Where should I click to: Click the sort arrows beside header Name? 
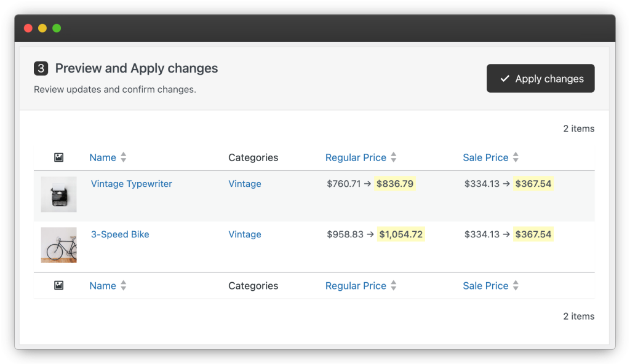click(123, 157)
